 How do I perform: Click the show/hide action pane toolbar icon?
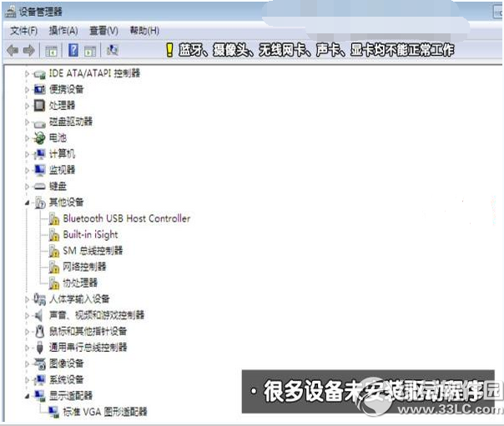(90, 51)
